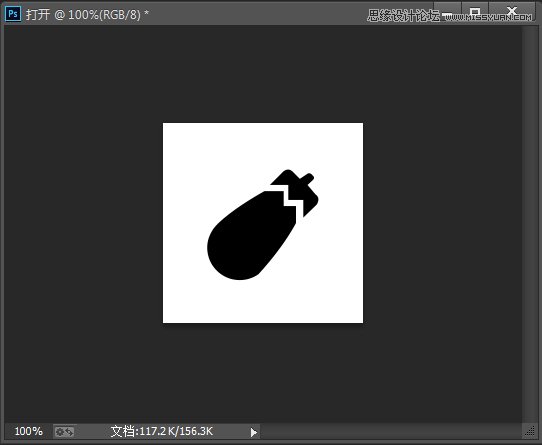
Task: Maximize the document window
Action: [x=475, y=11]
